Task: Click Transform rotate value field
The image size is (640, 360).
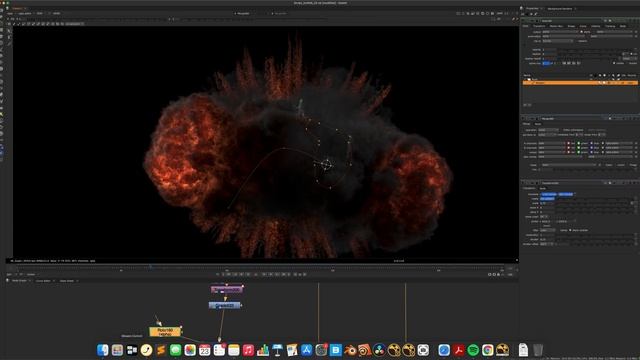Action: (x=547, y=198)
